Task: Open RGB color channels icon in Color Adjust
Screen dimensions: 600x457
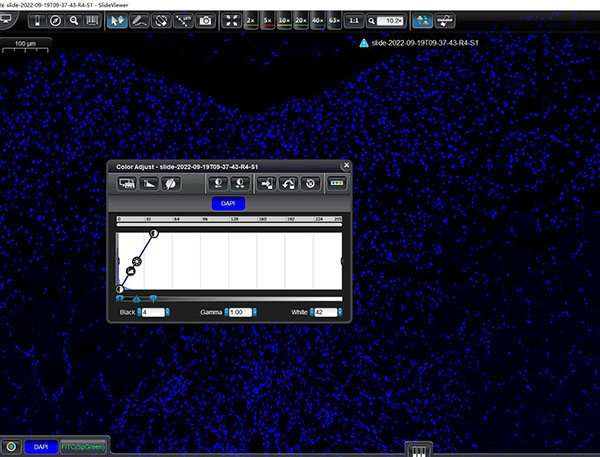Action: [335, 184]
